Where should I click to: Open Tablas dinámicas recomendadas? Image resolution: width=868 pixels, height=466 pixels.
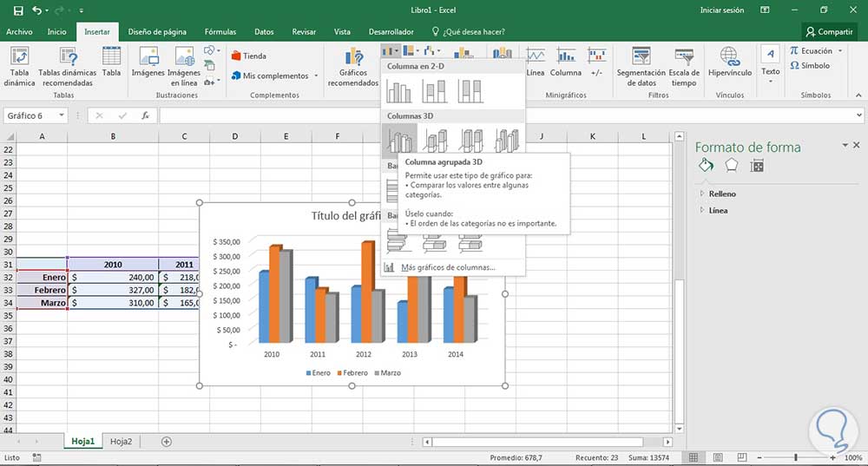pos(68,67)
